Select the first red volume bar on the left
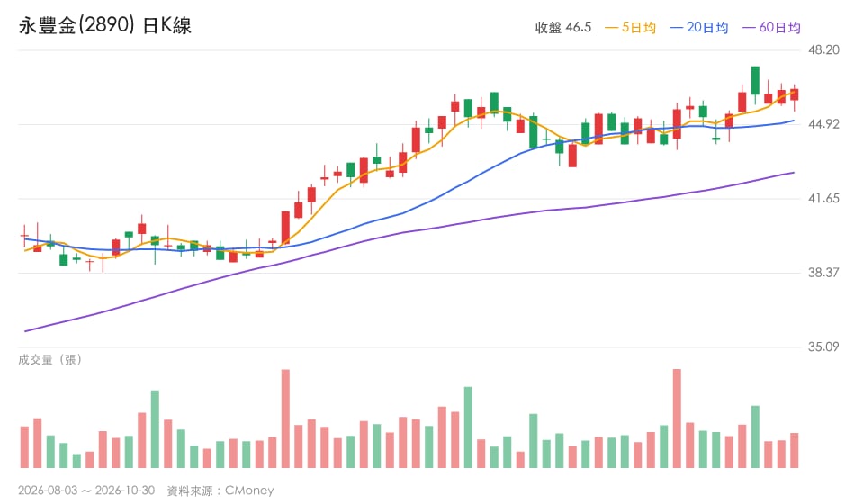The height and width of the screenshot is (504, 864). [24, 447]
